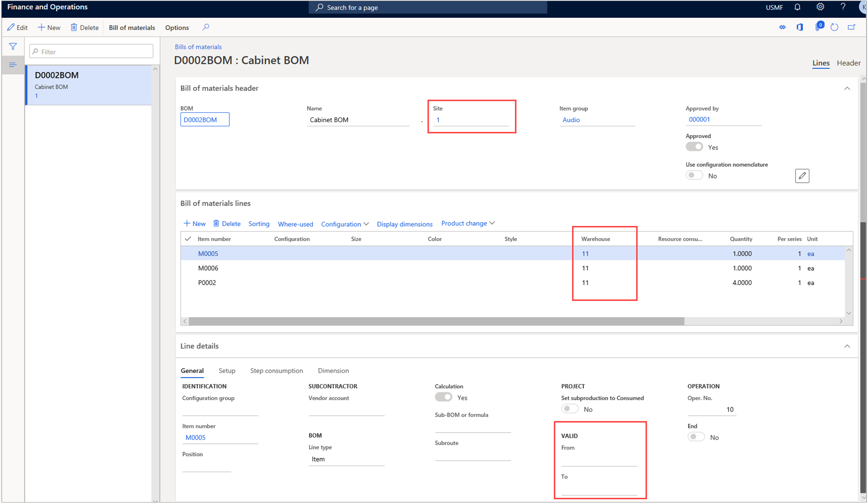The width and height of the screenshot is (868, 503).
Task: Toggle the End operation switch
Action: [696, 437]
